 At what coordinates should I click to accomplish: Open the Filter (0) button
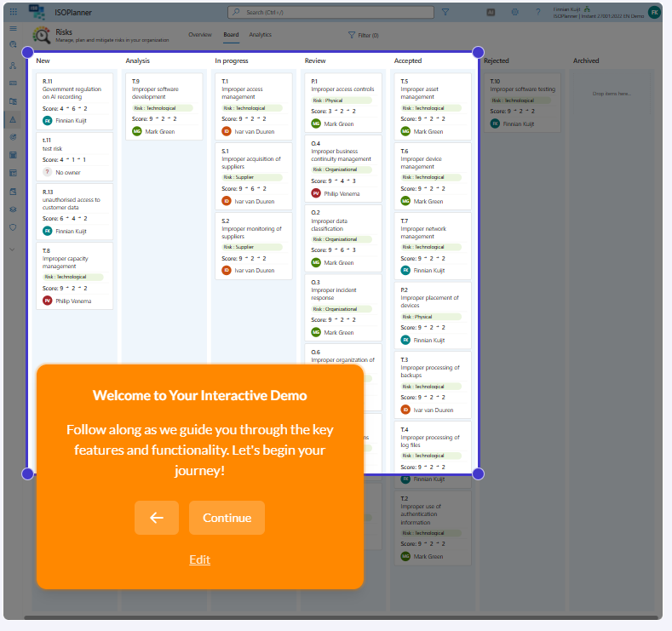pyautogui.click(x=364, y=35)
